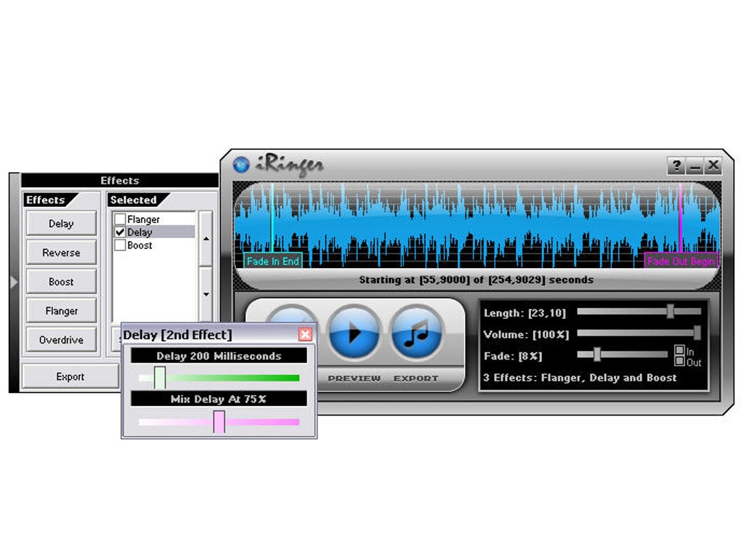Click the Mix Delay At 75% label
Image resolution: width=741 pixels, height=560 pixels.
(219, 399)
